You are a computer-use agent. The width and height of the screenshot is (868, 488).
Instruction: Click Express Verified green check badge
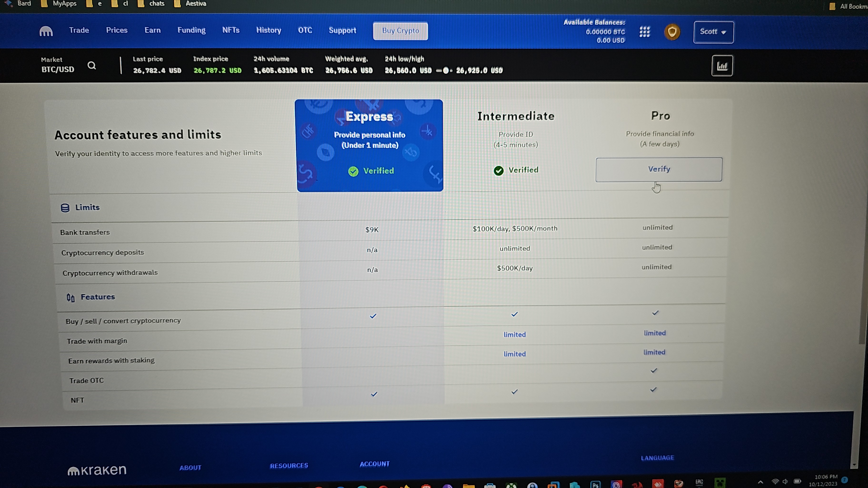tap(353, 171)
